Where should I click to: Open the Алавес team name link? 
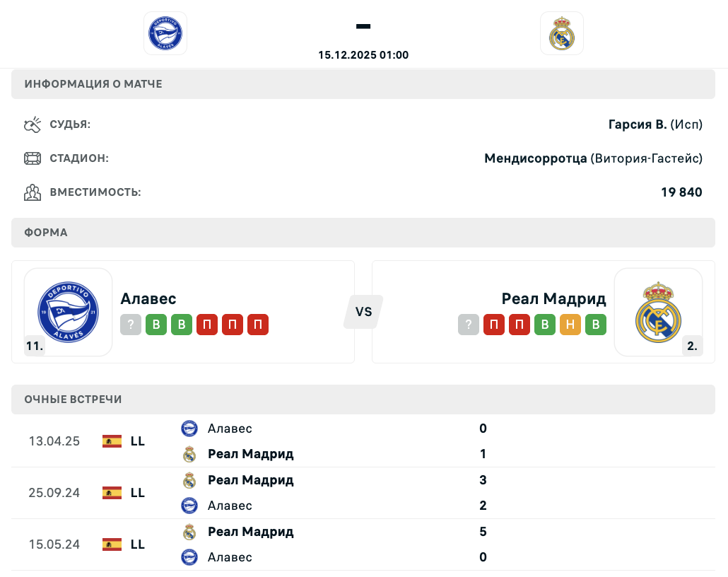pos(148,298)
